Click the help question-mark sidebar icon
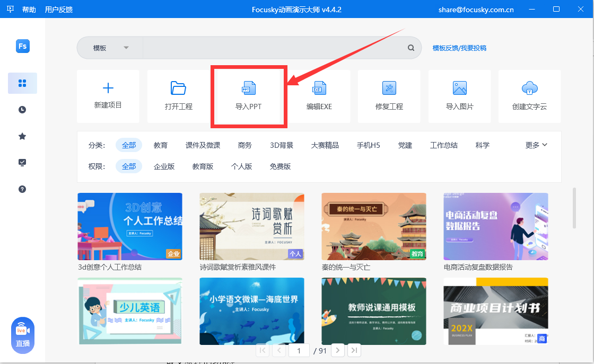Image resolution: width=594 pixels, height=364 pixels. [22, 189]
